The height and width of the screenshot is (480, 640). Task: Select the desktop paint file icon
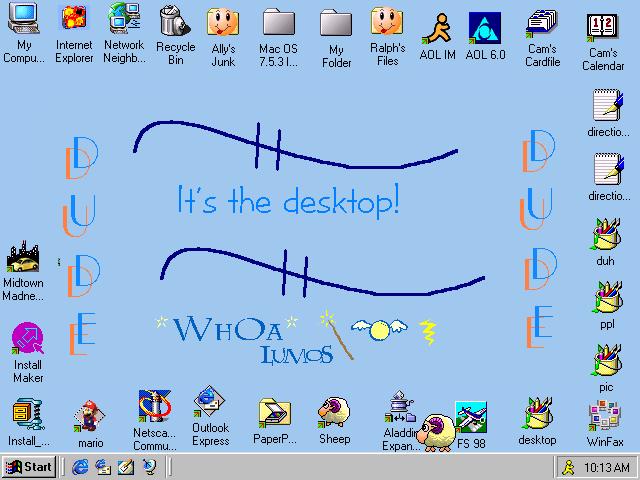(538, 413)
